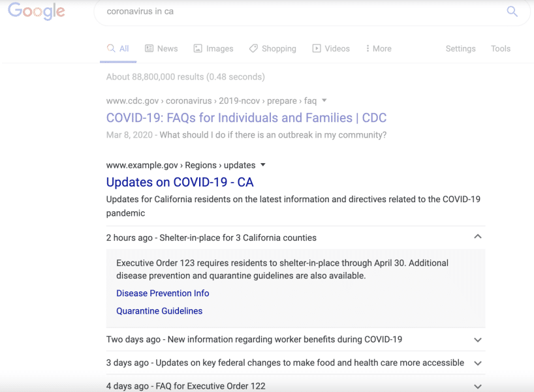Screen dimensions: 534x392
Task: Click the Images tab picture icon
Action: coord(198,48)
